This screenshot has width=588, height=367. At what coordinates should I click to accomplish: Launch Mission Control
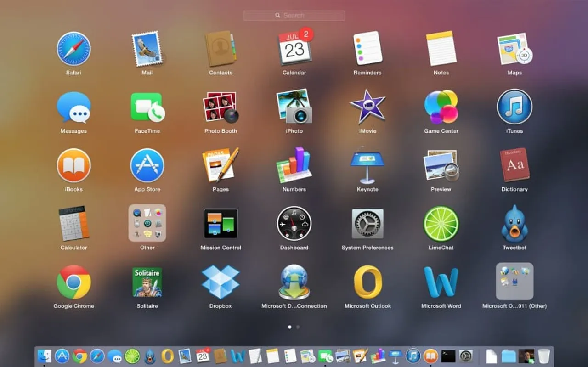point(220,223)
